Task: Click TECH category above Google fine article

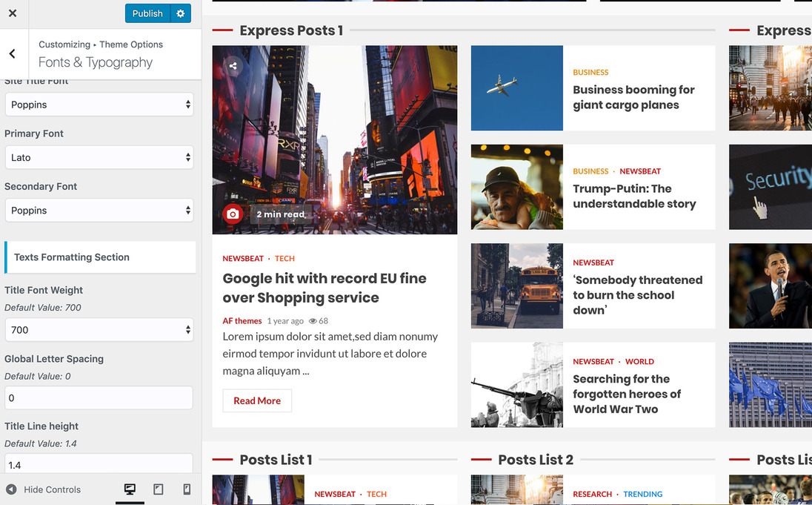Action: click(x=284, y=259)
